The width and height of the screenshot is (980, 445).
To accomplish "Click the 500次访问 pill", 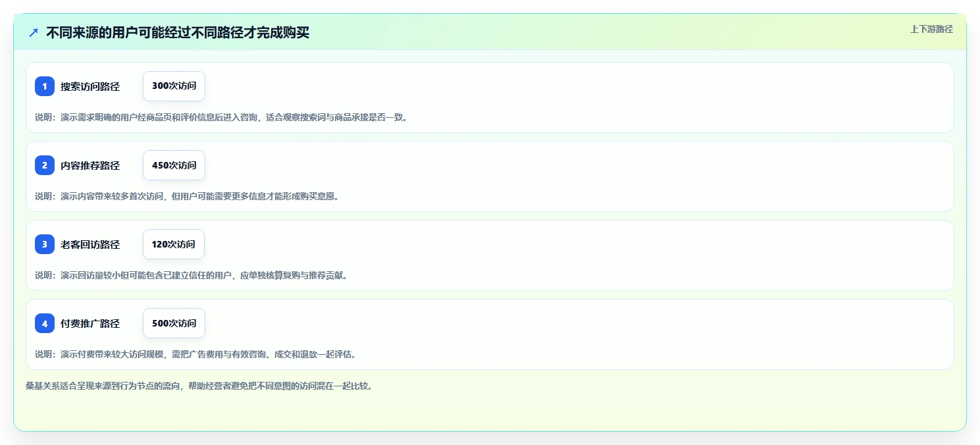I will coord(174,323).
